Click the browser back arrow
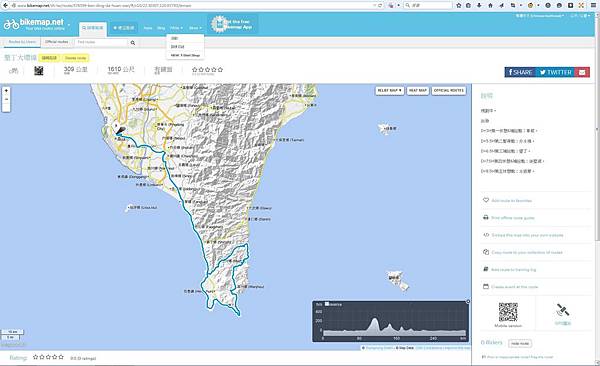The image size is (600, 366). [x=5, y=5]
